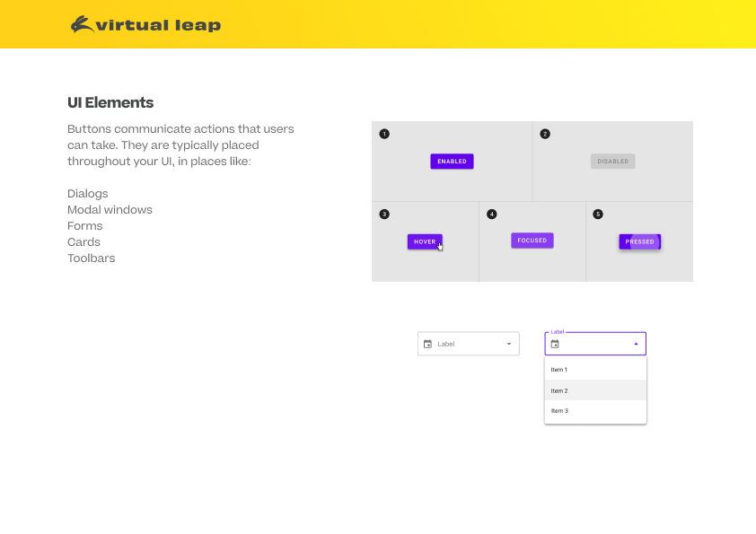Select the FOCUSED button
Viewport: 756px width, 534px height.
pos(532,241)
